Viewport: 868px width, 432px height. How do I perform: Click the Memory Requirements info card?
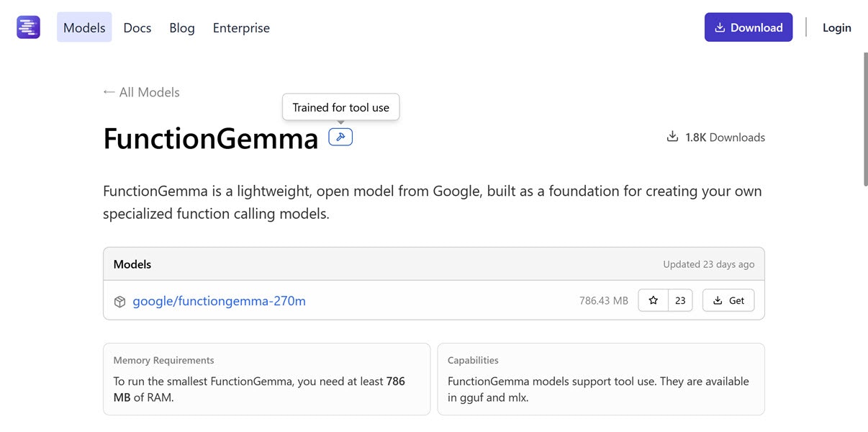click(266, 379)
